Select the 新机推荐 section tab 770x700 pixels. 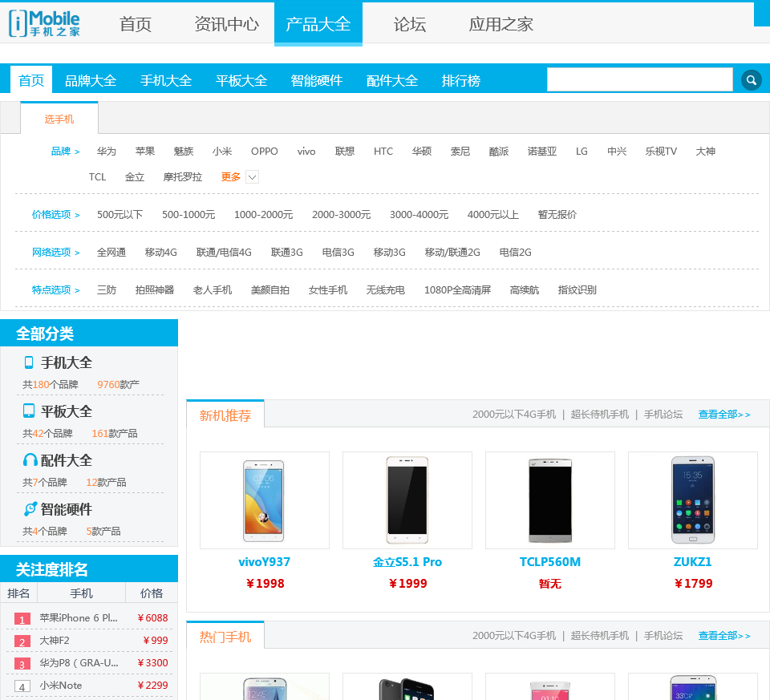pos(225,415)
